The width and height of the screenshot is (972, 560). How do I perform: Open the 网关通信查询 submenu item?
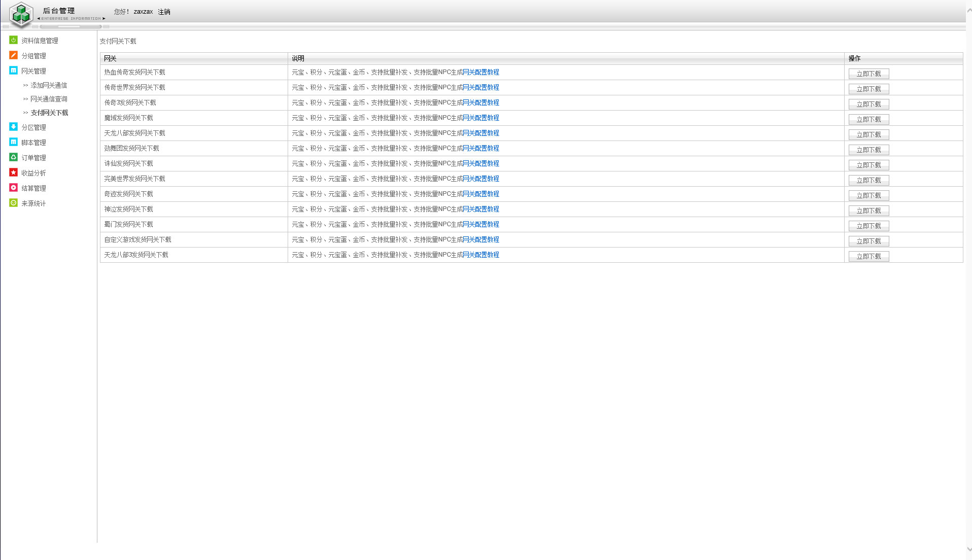point(49,99)
